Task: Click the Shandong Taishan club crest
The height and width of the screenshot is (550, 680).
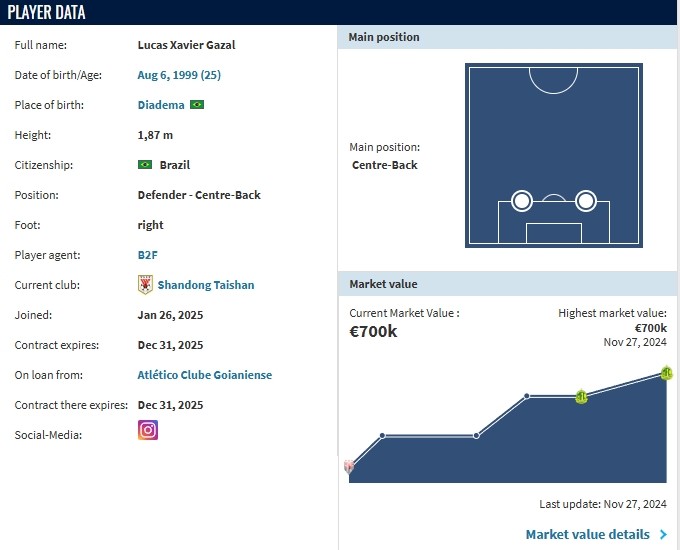Action: click(145, 285)
